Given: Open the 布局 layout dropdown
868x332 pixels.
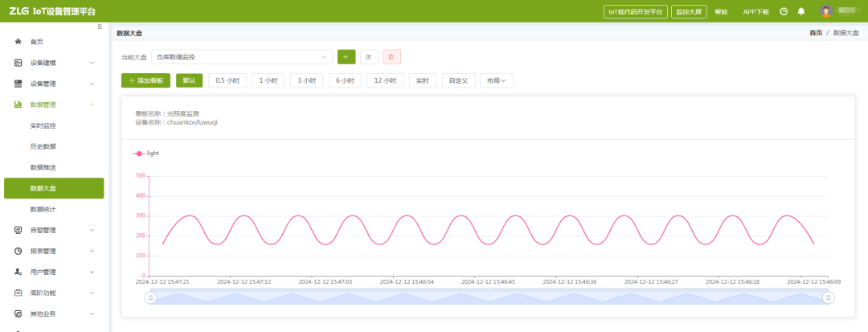Looking at the screenshot, I should pos(496,80).
